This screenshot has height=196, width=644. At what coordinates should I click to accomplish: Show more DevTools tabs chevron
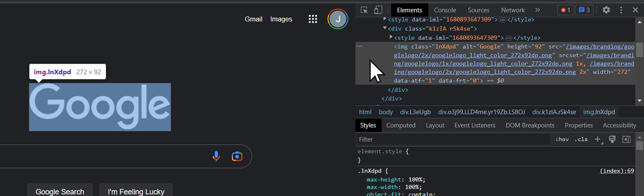[538, 10]
